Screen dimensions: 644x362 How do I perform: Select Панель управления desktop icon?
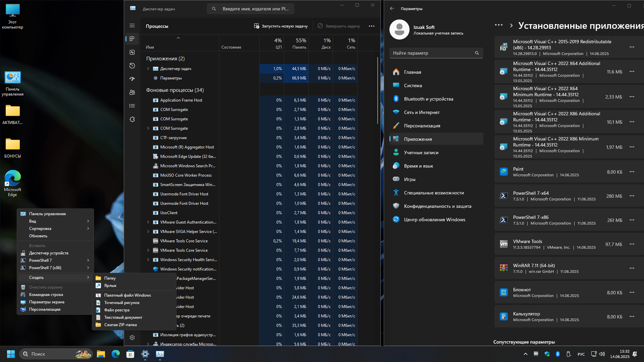[x=12, y=83]
